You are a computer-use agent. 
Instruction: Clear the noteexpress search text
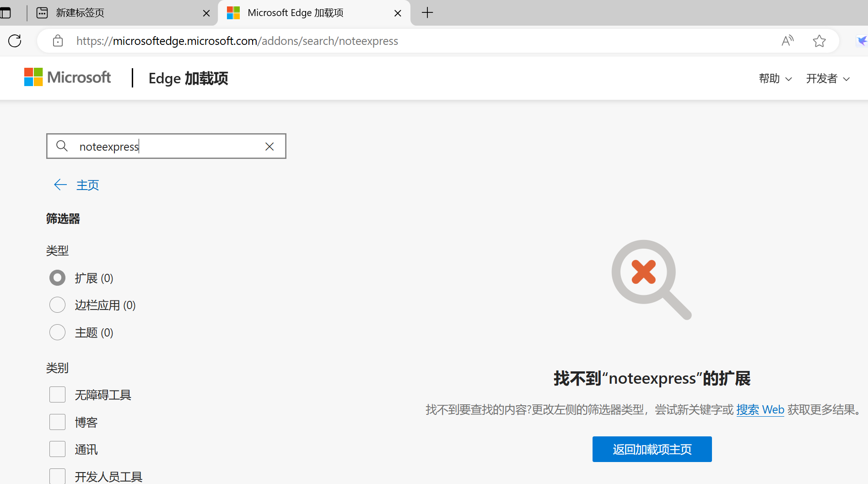[270, 147]
